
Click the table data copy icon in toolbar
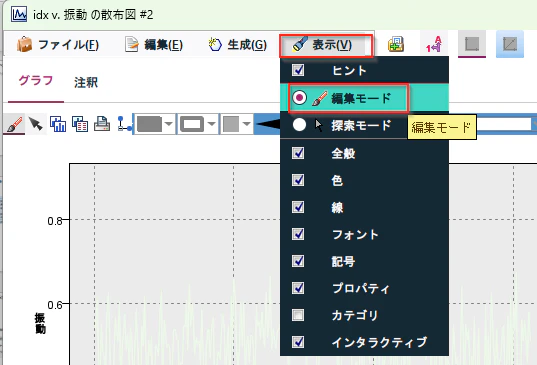(x=80, y=124)
